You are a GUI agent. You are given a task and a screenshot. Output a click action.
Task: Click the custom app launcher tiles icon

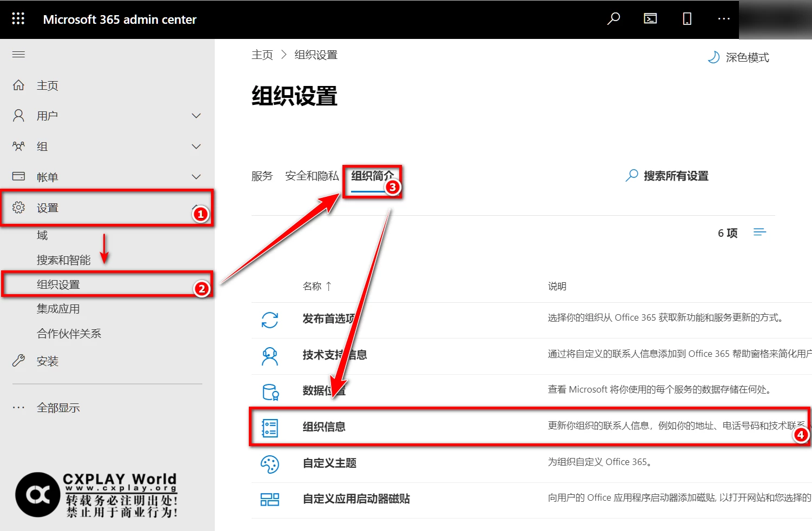pyautogui.click(x=270, y=500)
